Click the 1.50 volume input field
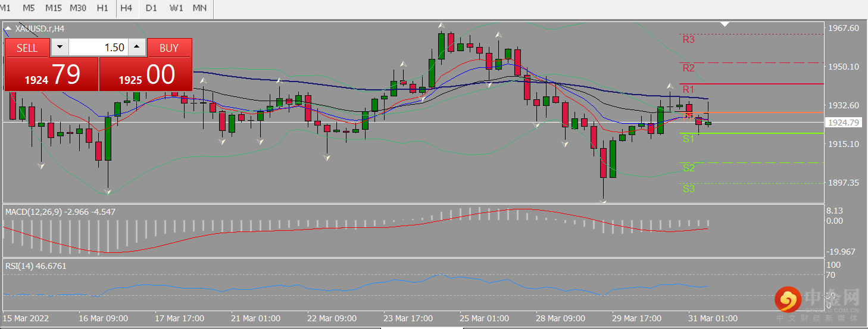 98,48
